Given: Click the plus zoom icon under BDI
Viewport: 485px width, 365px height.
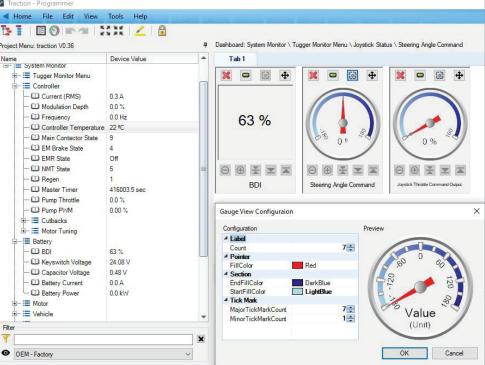Looking at the screenshot, I should click(x=240, y=170).
